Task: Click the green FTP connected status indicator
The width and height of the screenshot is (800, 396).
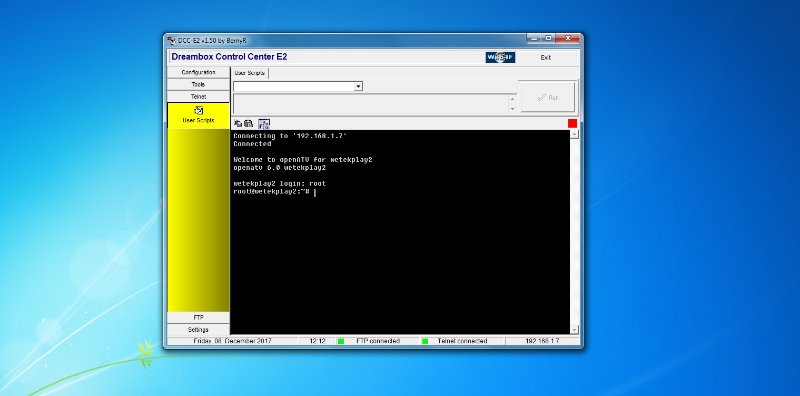Action: click(x=341, y=341)
